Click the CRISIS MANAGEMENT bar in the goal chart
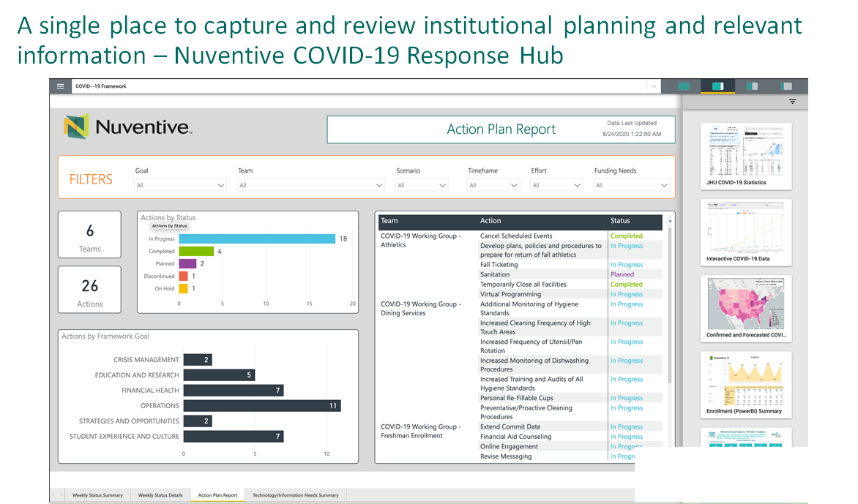 pyautogui.click(x=198, y=360)
